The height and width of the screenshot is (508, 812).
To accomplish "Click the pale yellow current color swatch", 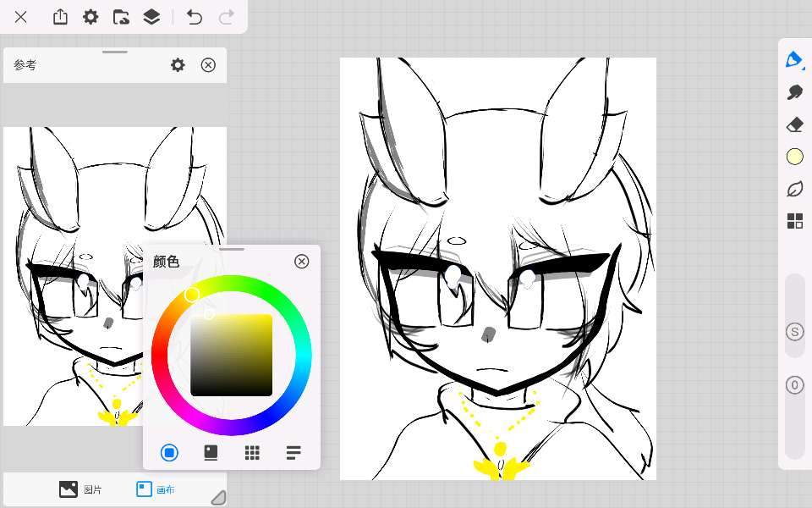I will [x=794, y=157].
